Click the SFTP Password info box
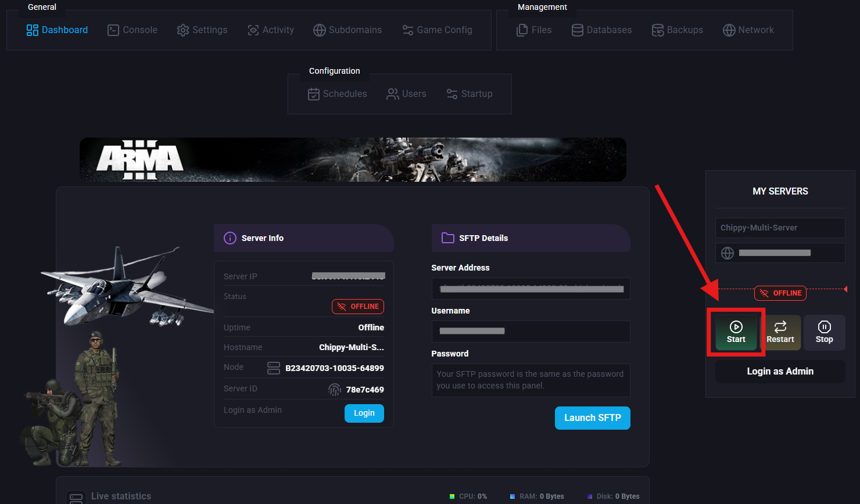The image size is (860, 504). (531, 380)
